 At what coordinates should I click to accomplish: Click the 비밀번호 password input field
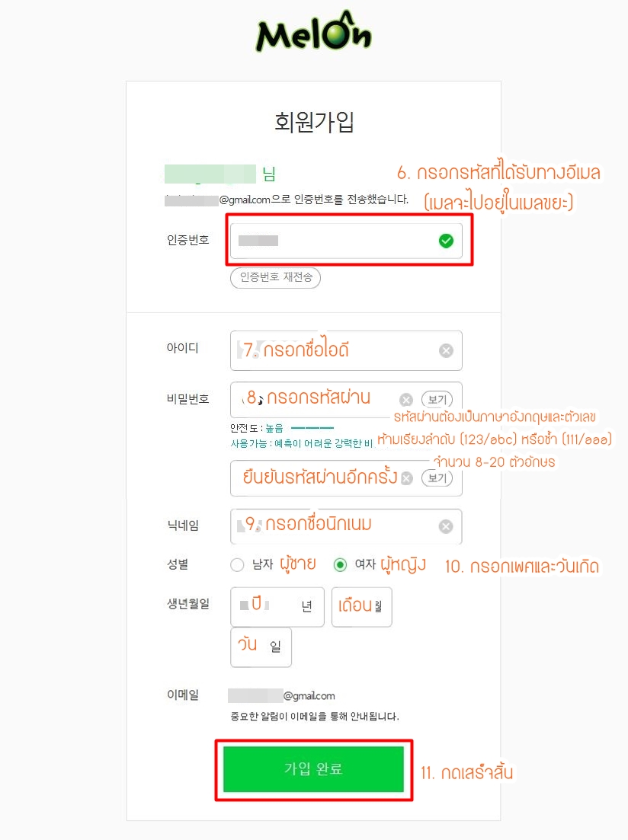click(320, 399)
